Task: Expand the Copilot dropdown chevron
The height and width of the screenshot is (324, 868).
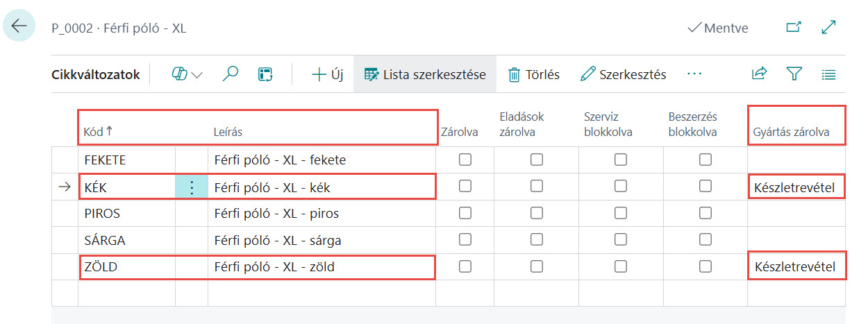Action: 197,75
